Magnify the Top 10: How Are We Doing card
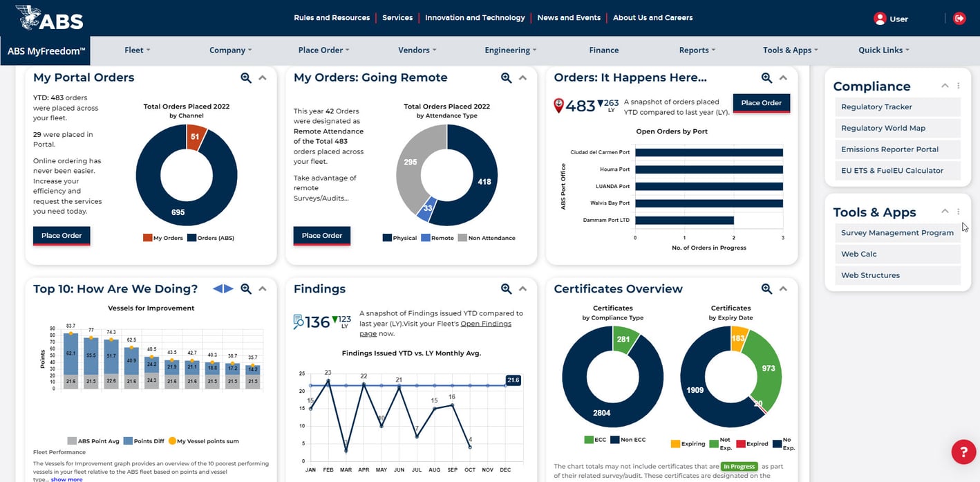This screenshot has width=980, height=482. 246,289
